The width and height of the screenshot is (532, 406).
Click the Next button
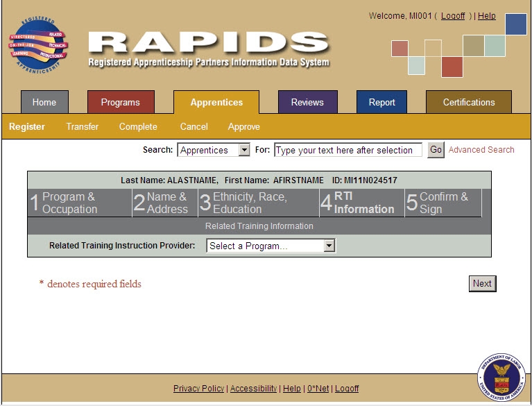click(482, 283)
